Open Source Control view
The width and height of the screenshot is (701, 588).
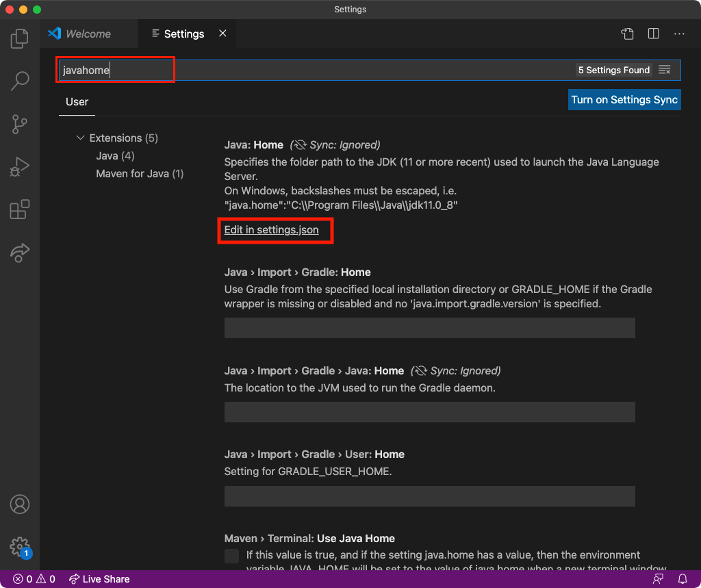pyautogui.click(x=20, y=124)
